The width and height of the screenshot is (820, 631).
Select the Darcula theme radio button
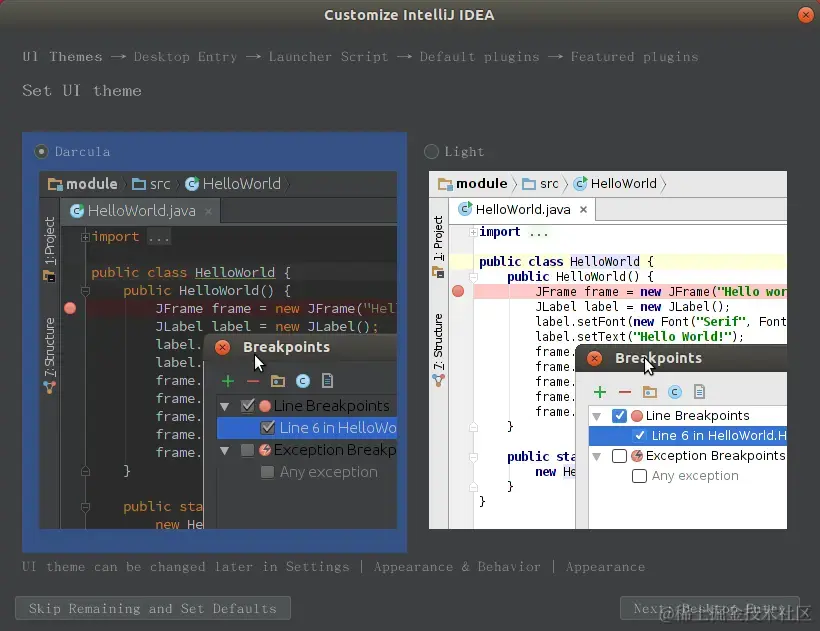[x=41, y=152]
